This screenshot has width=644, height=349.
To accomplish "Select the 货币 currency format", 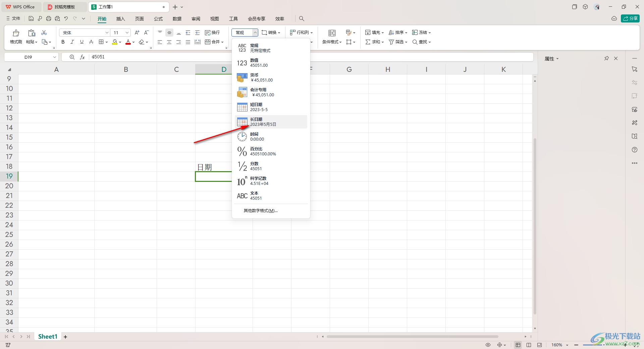I will pos(271,78).
